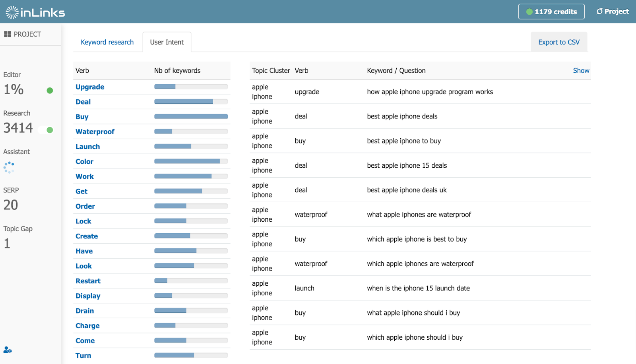The image size is (636, 364).
Task: Click the Editor 1% value
Action: point(14,89)
